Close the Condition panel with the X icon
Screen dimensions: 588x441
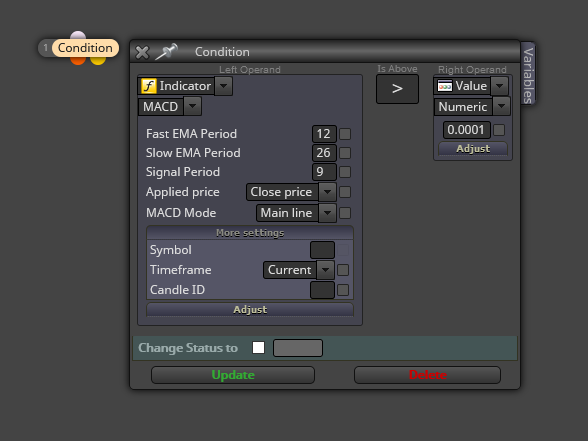pos(142,52)
